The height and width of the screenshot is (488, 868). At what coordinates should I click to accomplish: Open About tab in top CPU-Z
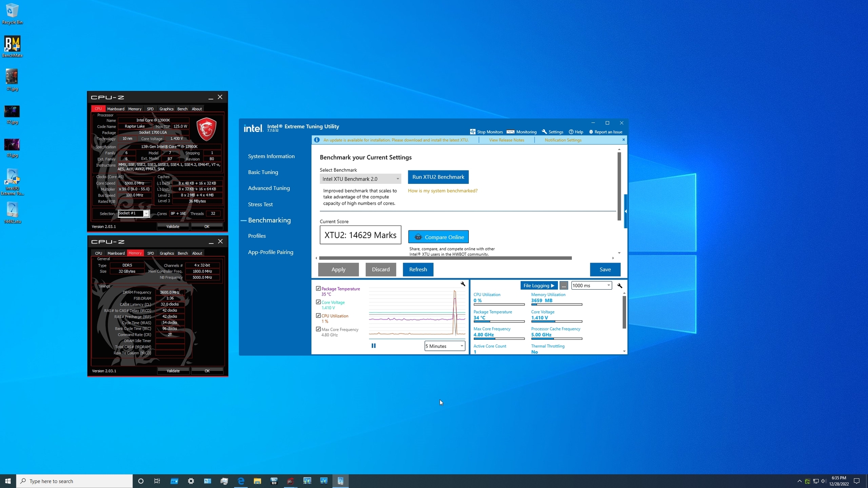pos(197,109)
